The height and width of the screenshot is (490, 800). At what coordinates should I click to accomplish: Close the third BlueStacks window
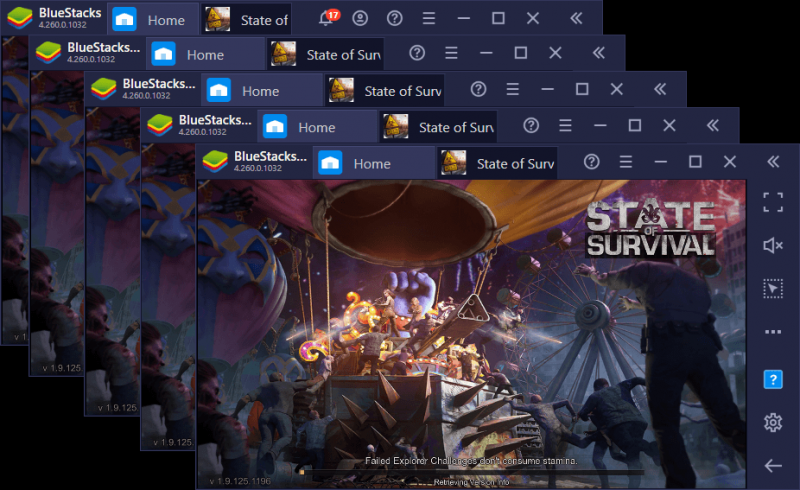(x=617, y=89)
